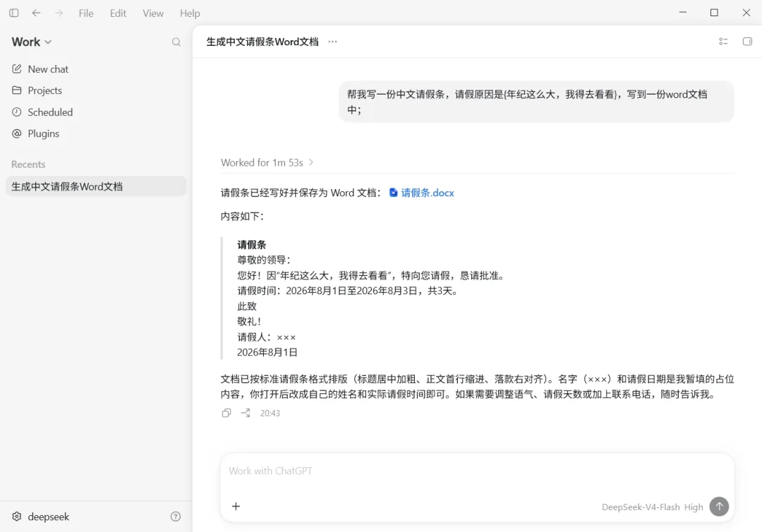Click the plus attach button
This screenshot has height=532, width=762.
tap(236, 507)
